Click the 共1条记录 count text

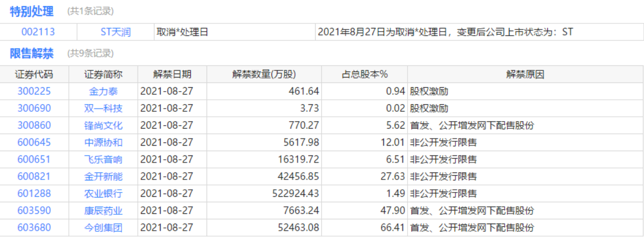tap(91, 11)
